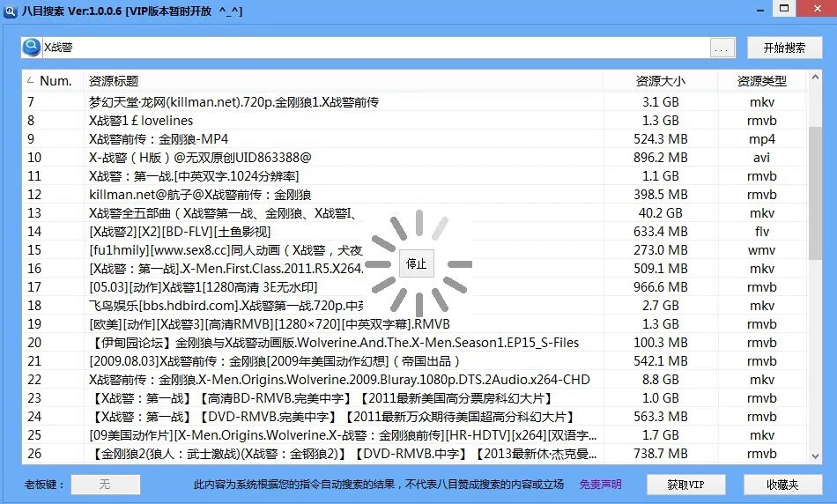Viewport: 837px width, 504px height.
Task: Click the 40.2 GB size cell
Action: [x=660, y=213]
